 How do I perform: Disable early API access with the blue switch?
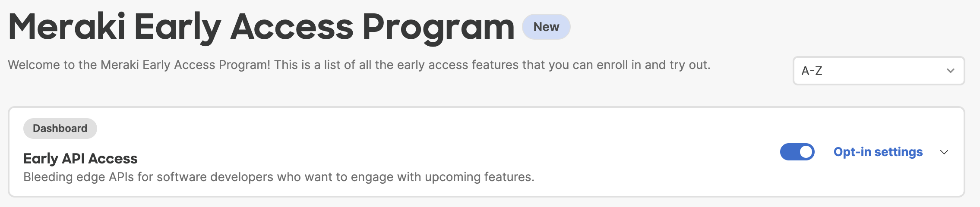click(797, 152)
